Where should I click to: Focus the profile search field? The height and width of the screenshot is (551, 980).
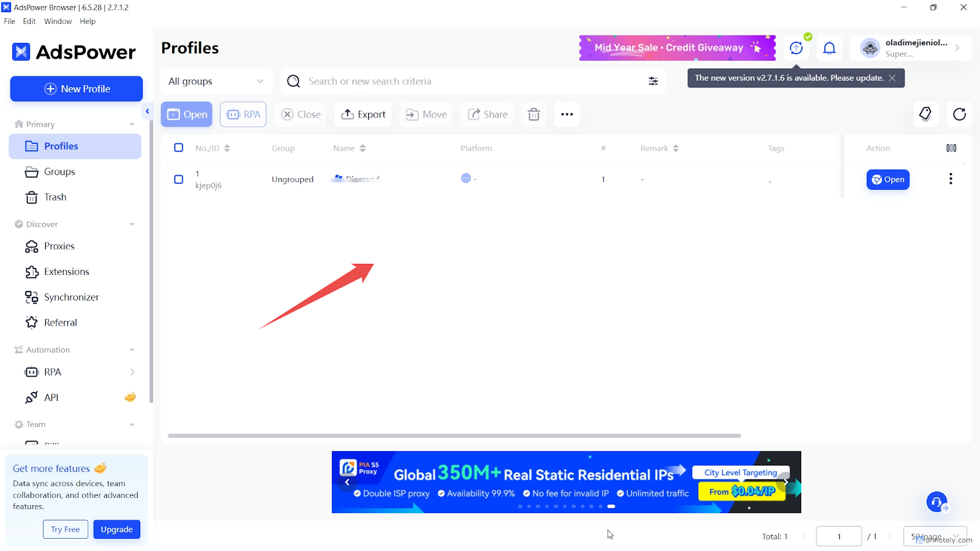[473, 81]
